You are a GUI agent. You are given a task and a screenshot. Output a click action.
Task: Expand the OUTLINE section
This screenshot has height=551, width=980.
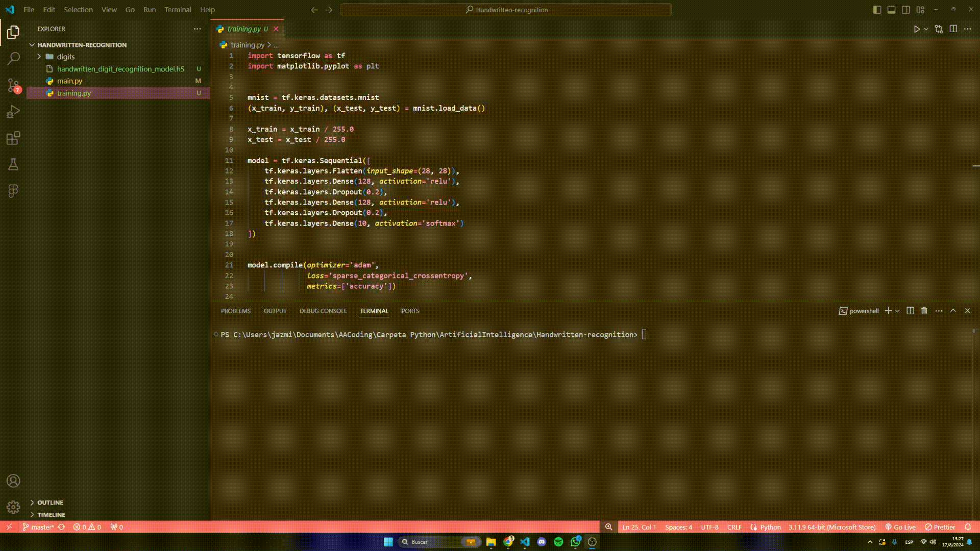[x=50, y=503]
